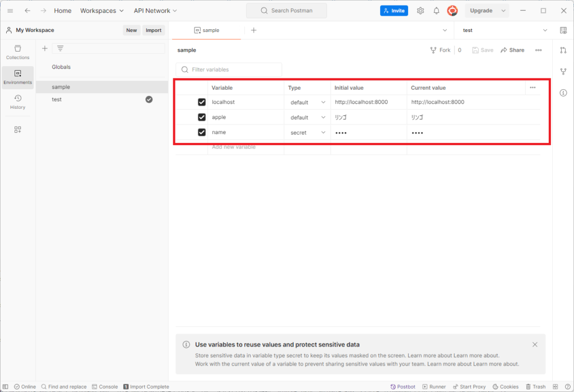Uncheck the name variable checkbox
Image resolution: width=574 pixels, height=392 pixels.
coord(202,132)
